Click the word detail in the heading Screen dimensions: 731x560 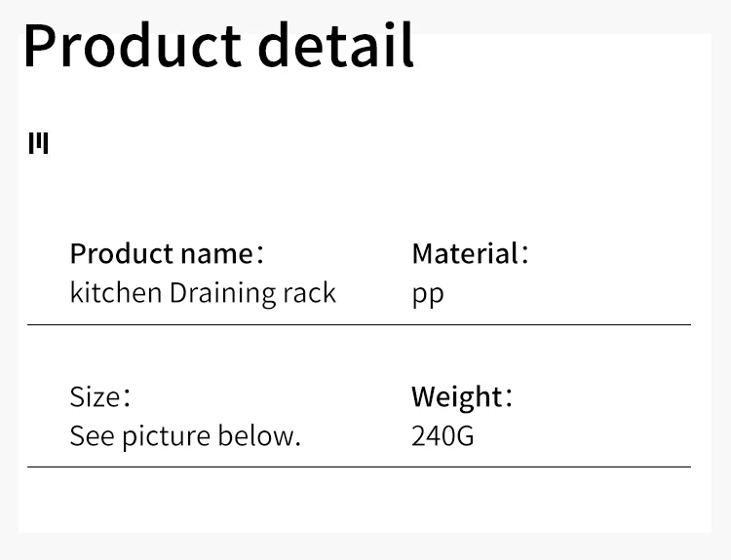point(336,45)
